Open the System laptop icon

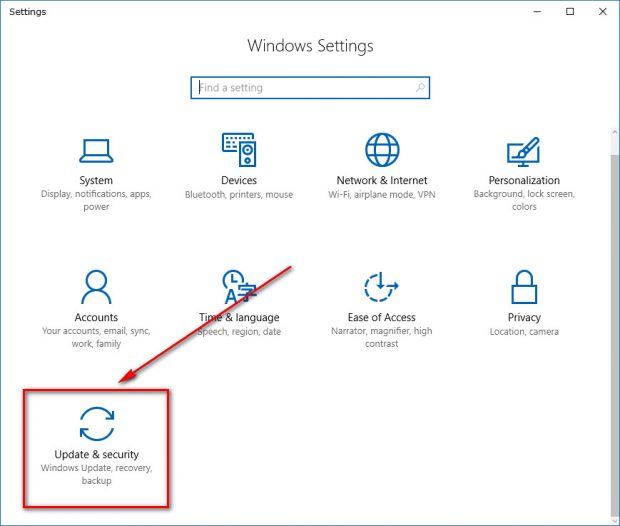pyautogui.click(x=96, y=151)
